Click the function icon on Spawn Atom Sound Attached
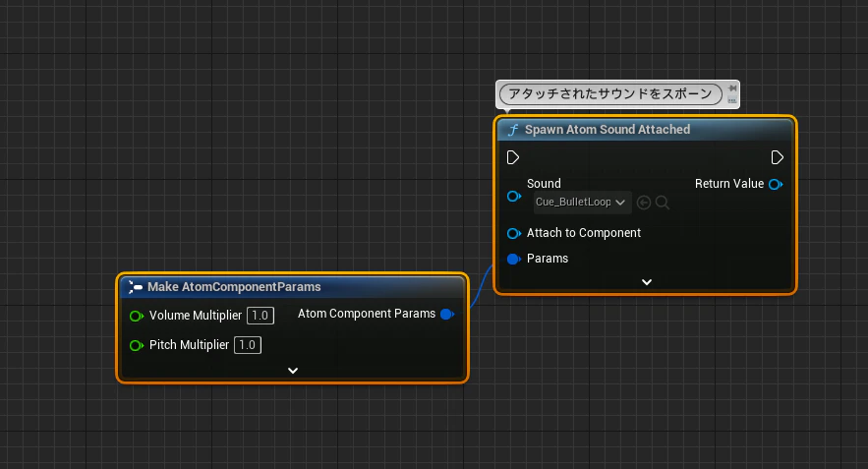 (513, 130)
